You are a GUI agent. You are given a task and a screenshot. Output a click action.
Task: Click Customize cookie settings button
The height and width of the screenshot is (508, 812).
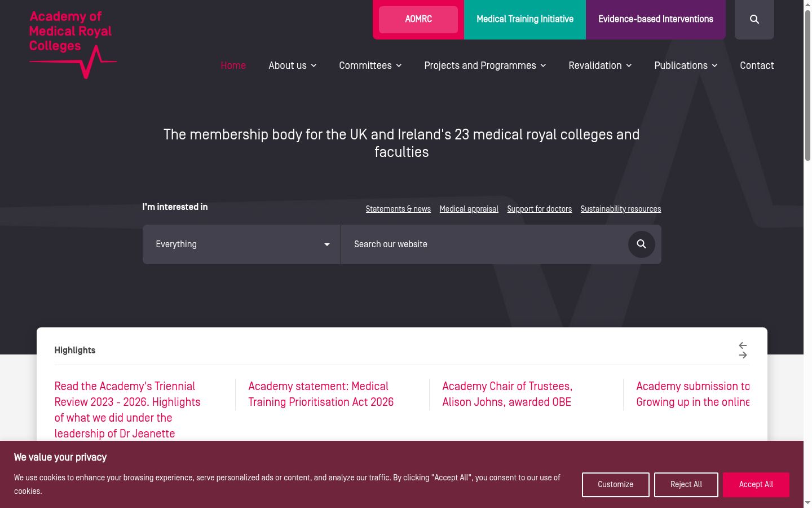pos(615,485)
